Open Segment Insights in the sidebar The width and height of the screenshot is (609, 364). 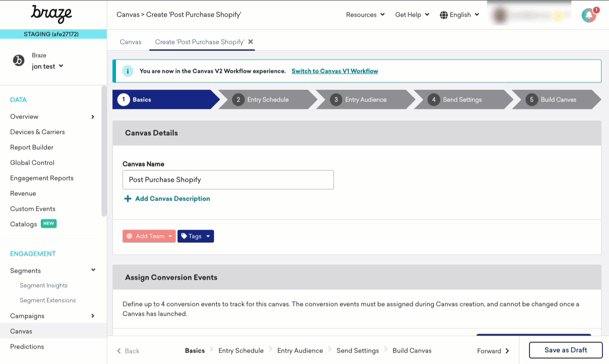pos(43,285)
